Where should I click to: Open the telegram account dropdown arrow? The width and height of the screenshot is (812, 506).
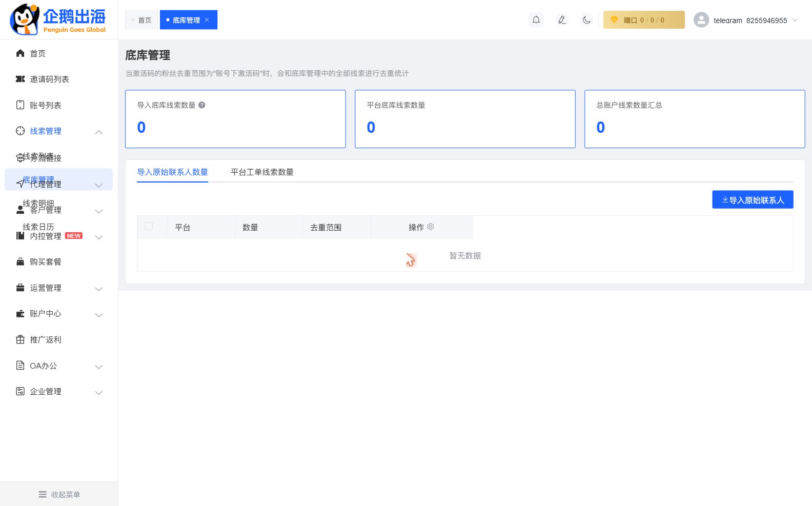click(x=795, y=20)
